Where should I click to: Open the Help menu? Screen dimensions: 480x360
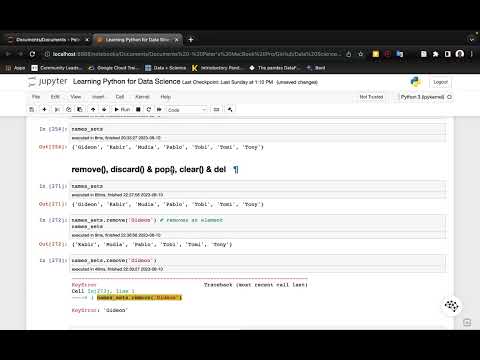click(x=166, y=97)
